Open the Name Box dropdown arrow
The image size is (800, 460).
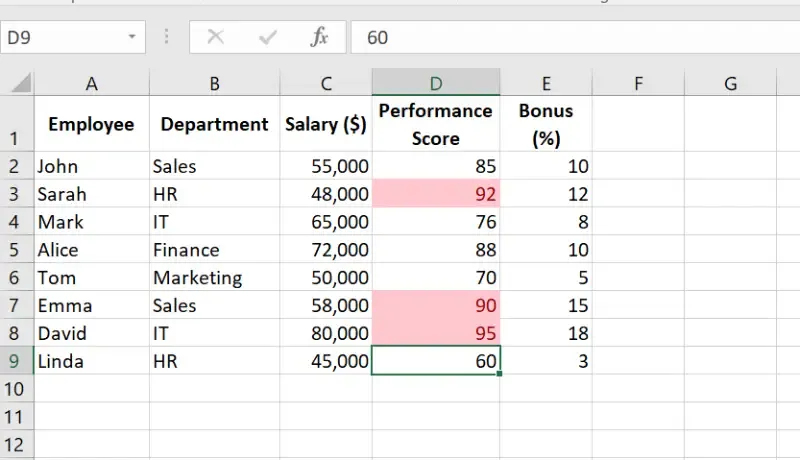(x=132, y=38)
